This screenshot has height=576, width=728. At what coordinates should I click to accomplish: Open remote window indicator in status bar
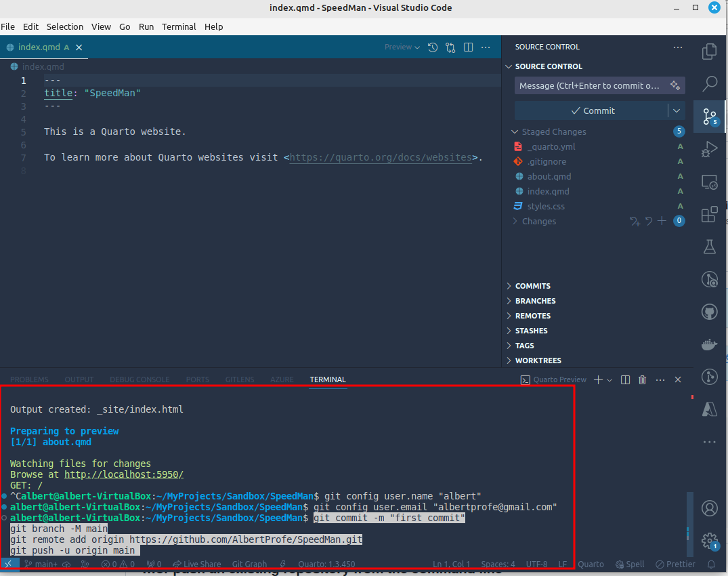(9, 564)
